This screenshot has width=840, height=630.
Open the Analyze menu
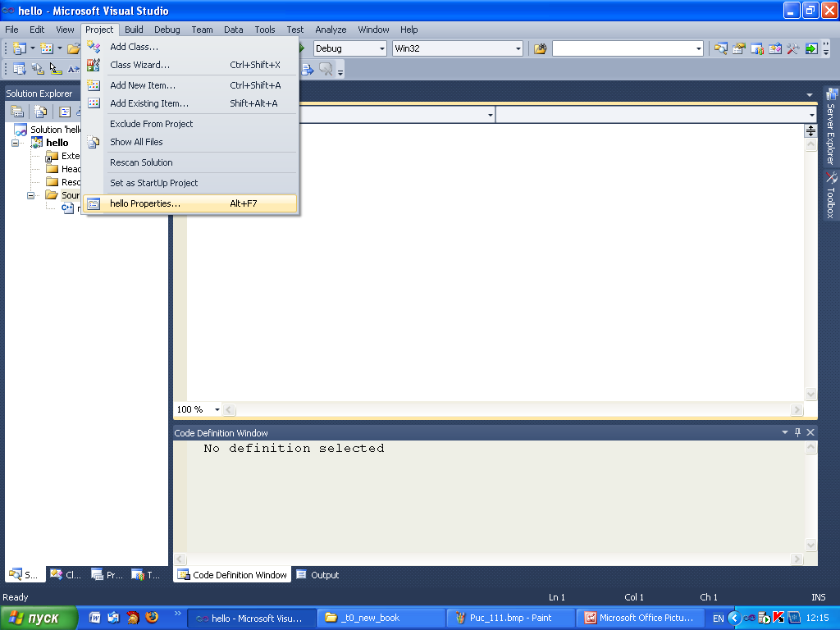[331, 30]
